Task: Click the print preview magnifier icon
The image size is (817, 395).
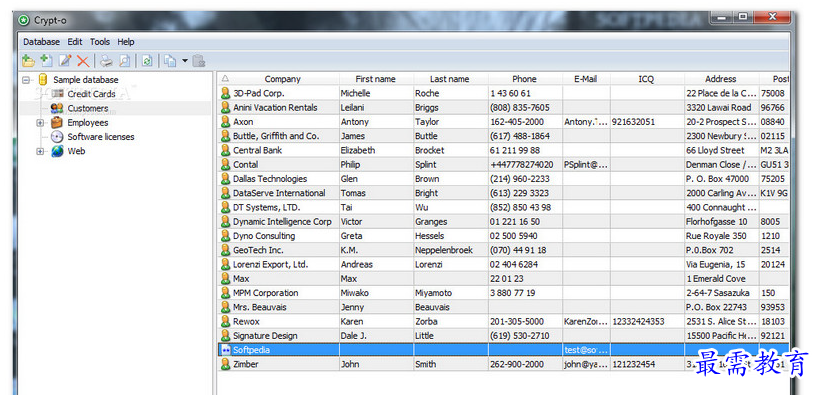Action: (x=124, y=61)
